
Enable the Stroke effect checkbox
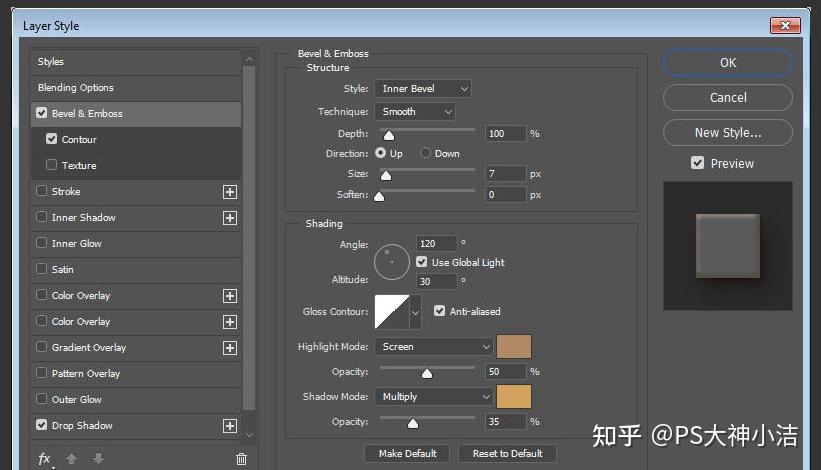tap(42, 191)
